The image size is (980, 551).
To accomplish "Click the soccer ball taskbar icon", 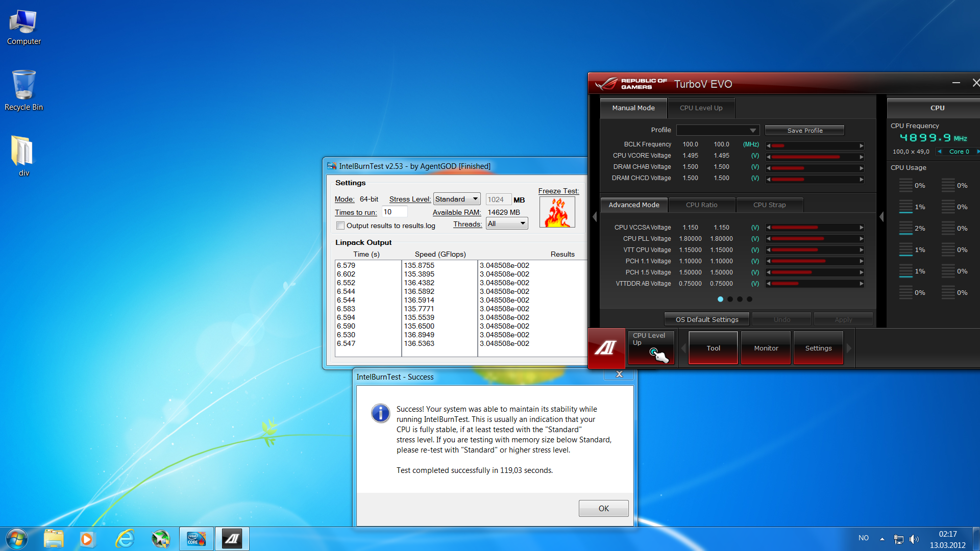I will 160,539.
